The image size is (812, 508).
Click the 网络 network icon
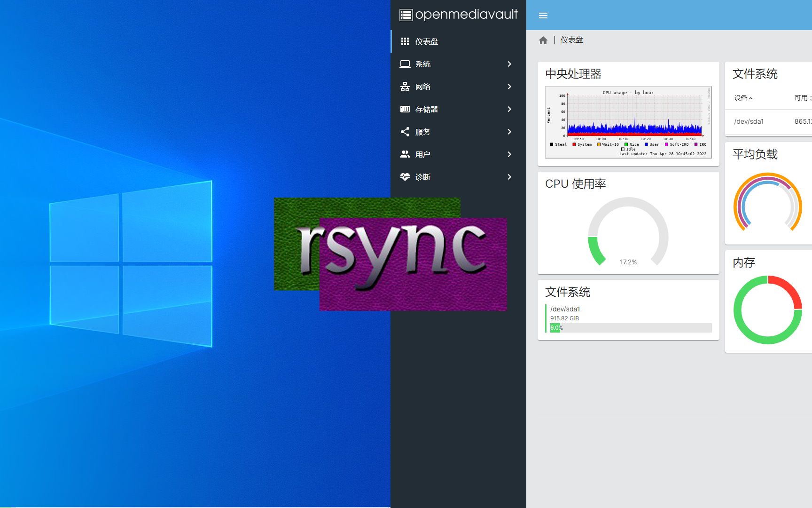(x=405, y=87)
